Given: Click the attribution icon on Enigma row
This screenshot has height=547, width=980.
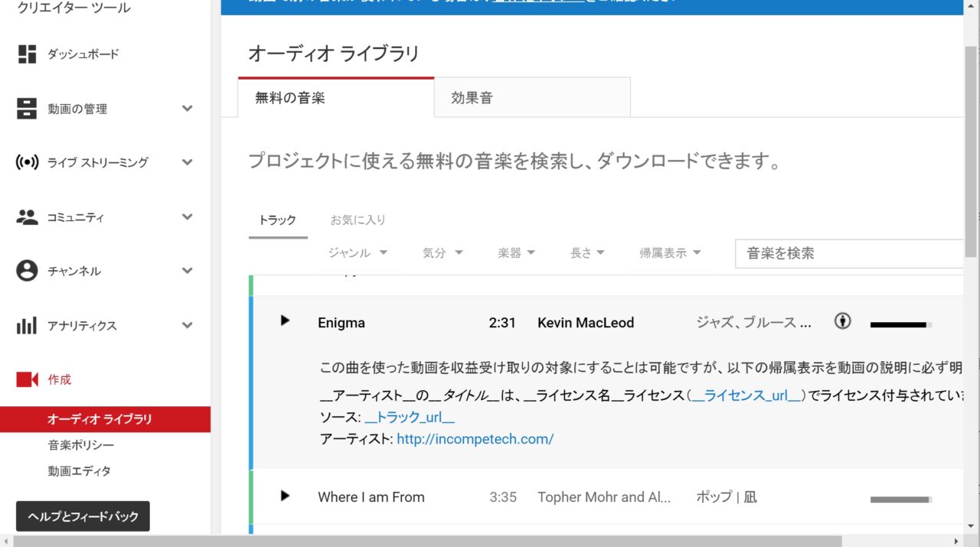Looking at the screenshot, I should click(842, 321).
